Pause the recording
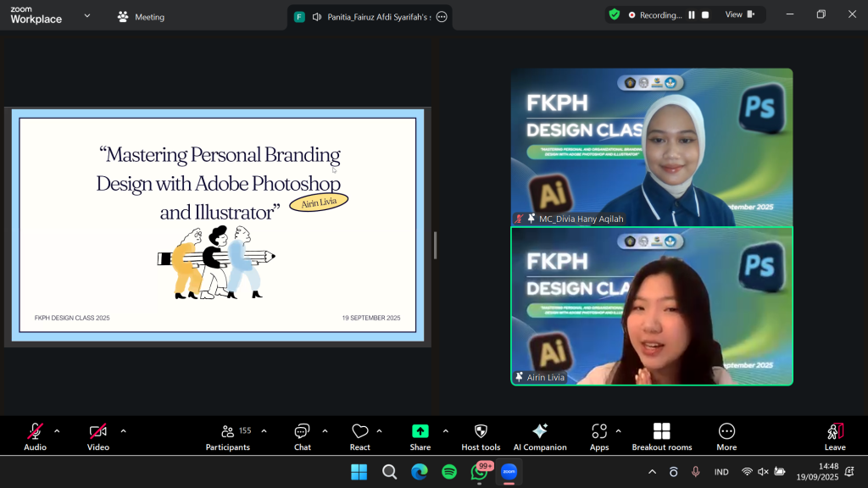This screenshot has width=868, height=488. point(692,15)
